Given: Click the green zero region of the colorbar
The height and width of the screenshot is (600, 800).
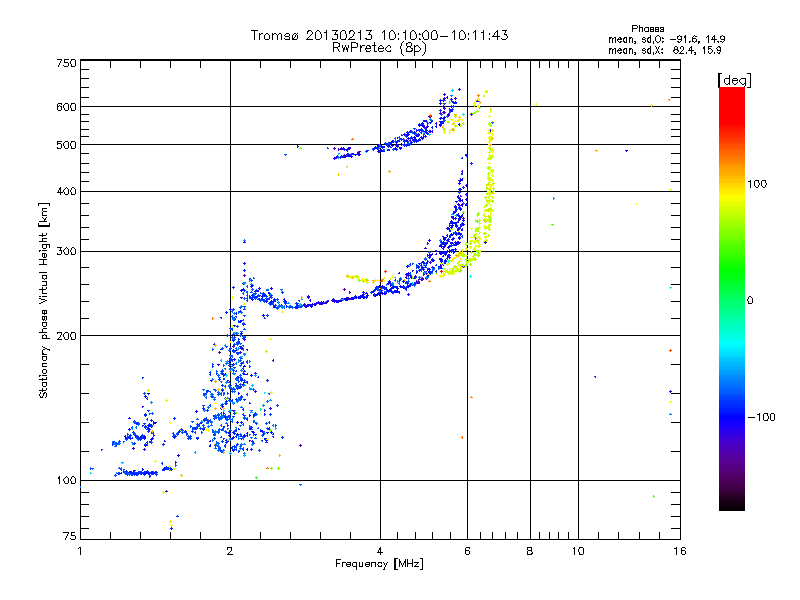Looking at the screenshot, I should [732, 300].
